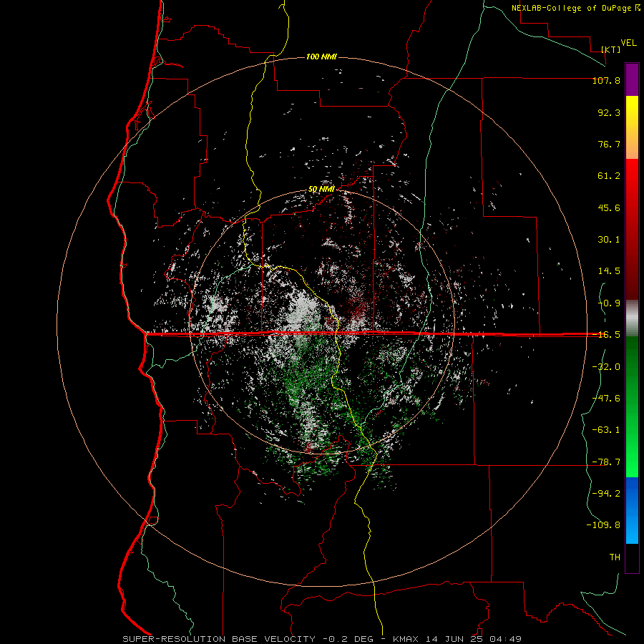Screen dimensions: 644x644
Task: Click the green segment of the color bar
Action: point(632,406)
